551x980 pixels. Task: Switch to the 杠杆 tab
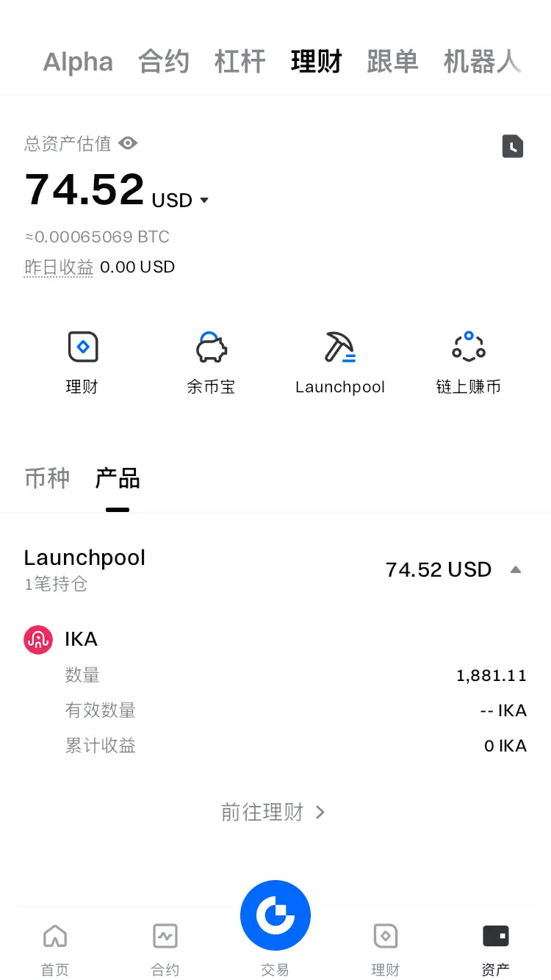240,62
